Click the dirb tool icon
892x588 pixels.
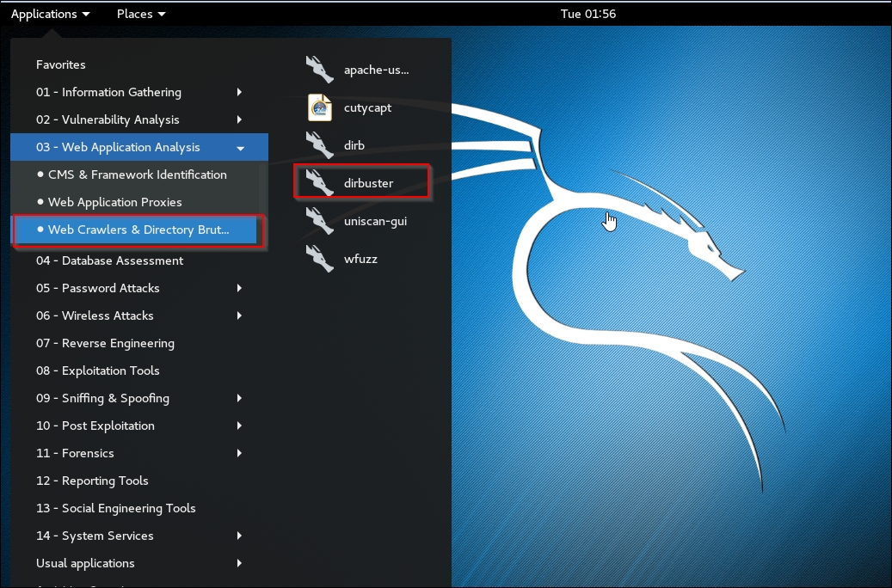[x=320, y=145]
